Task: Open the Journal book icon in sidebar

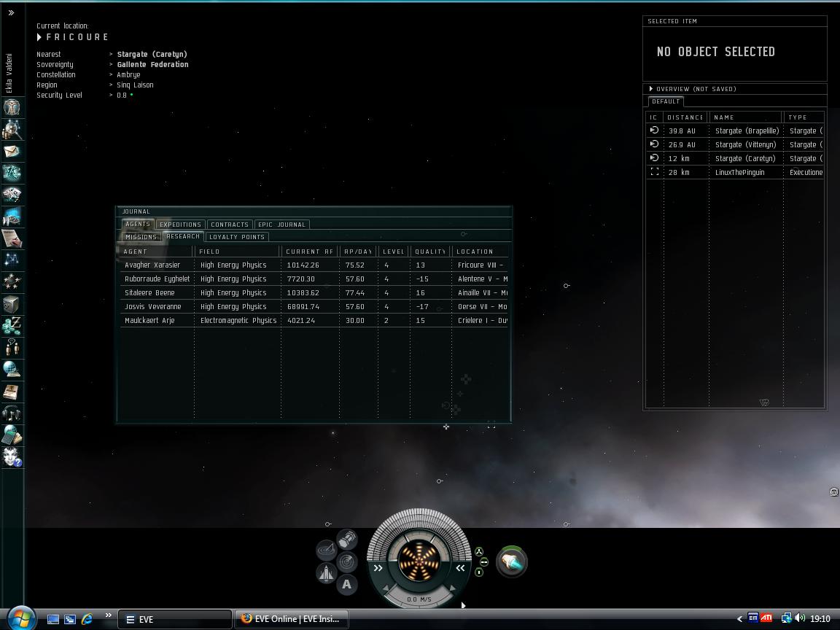Action: click(x=11, y=392)
